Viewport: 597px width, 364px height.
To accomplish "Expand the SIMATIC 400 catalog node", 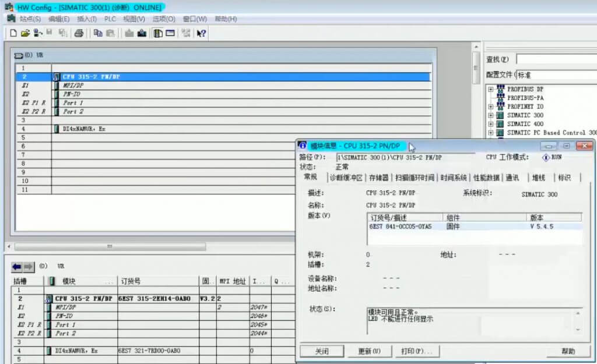I will coord(491,124).
